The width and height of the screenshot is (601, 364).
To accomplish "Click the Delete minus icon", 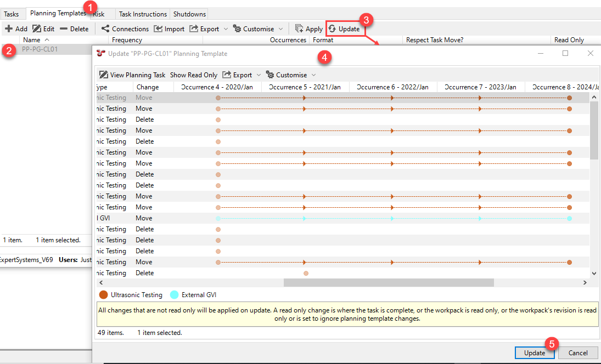I will coord(64,29).
